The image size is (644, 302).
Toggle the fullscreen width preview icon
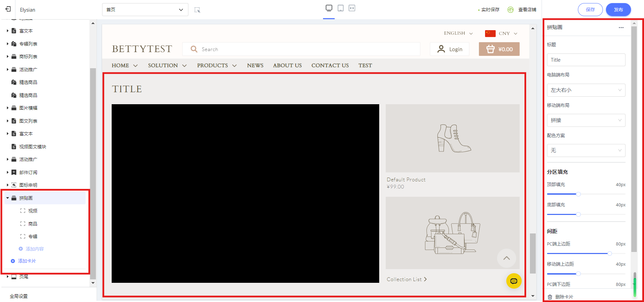click(352, 8)
